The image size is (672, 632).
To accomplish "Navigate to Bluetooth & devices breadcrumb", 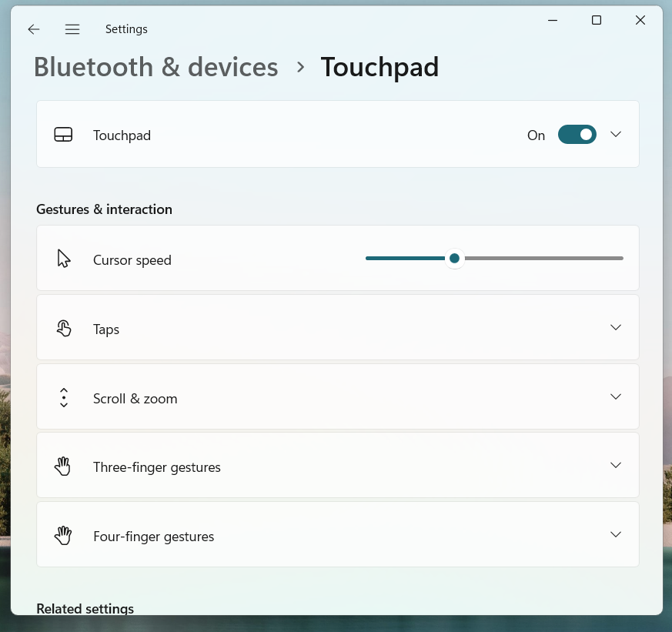I will point(155,67).
